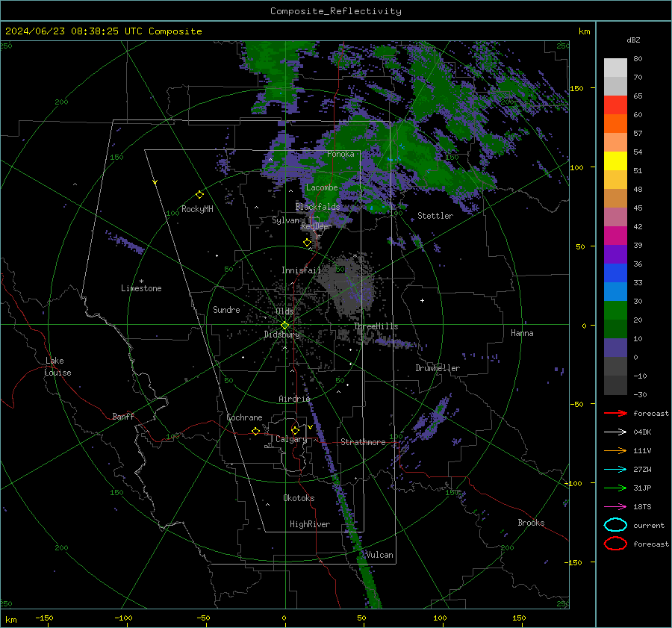
Task: Click the 'Lake Louise' map label
Action: click(x=57, y=367)
